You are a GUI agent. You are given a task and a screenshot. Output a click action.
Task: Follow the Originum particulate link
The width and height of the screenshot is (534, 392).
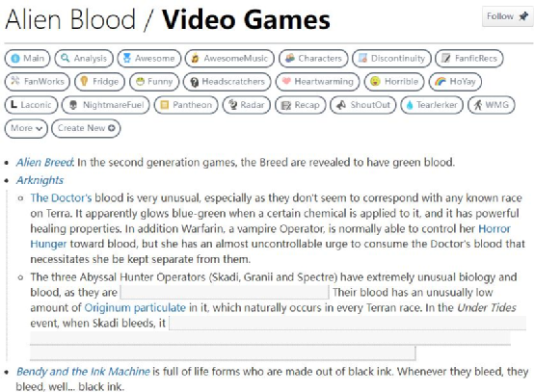(135, 307)
